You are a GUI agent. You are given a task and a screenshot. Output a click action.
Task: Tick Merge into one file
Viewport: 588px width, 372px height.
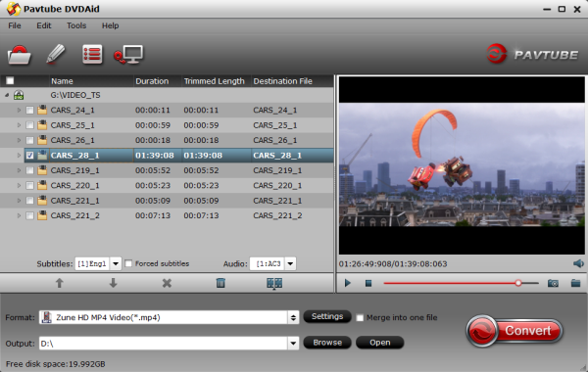tap(360, 318)
